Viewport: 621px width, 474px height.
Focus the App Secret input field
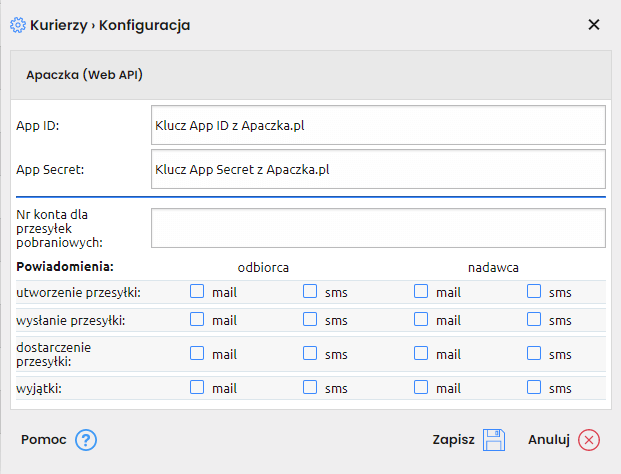click(378, 170)
